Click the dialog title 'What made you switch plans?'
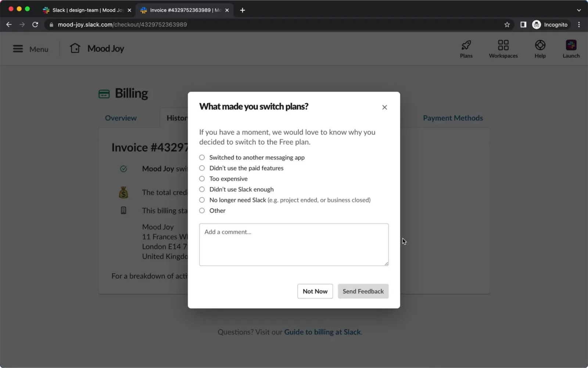 (x=254, y=107)
